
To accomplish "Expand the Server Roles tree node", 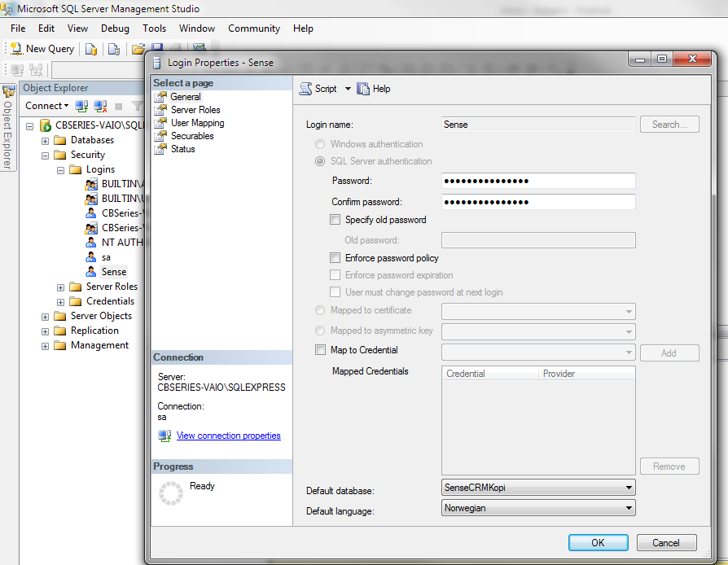I will click(x=60, y=287).
